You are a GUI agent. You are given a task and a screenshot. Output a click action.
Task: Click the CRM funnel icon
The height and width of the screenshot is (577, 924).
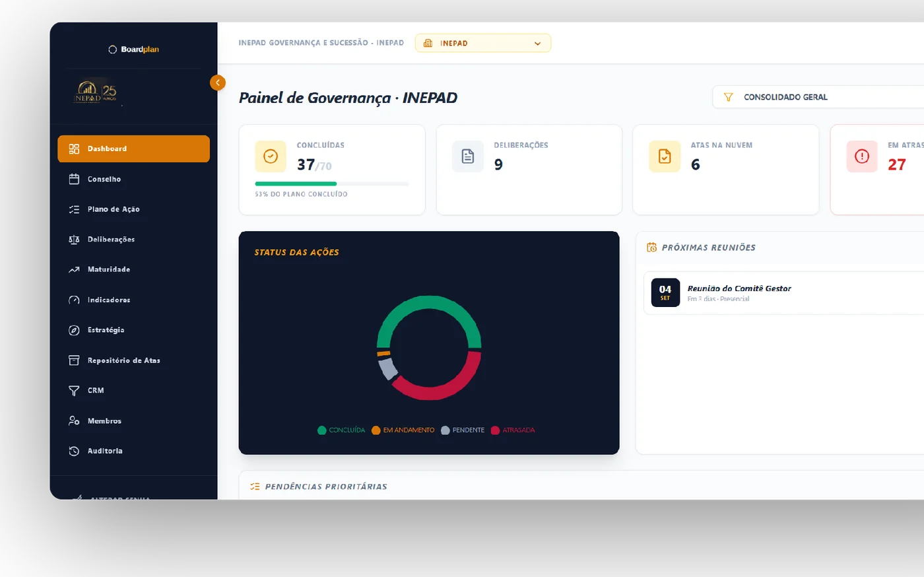74,391
